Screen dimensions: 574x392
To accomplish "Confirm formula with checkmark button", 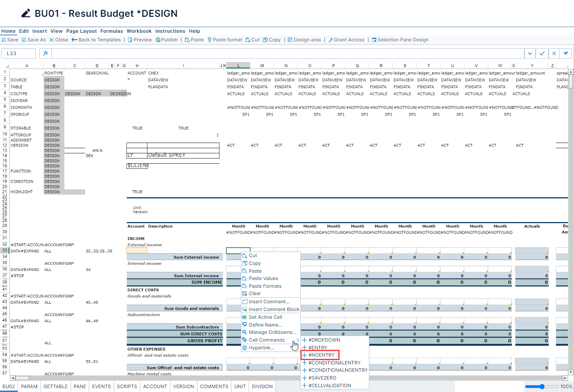I will [542, 53].
